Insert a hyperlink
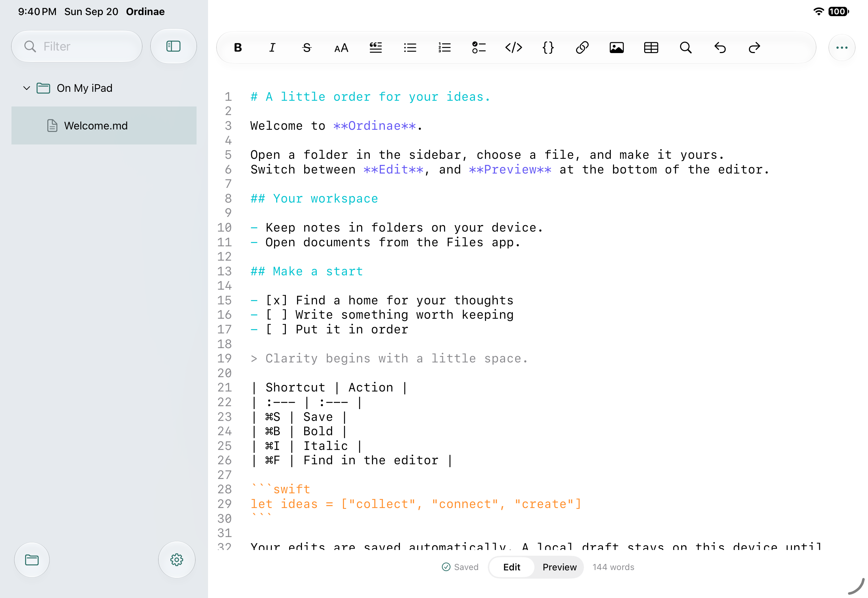 582,48
